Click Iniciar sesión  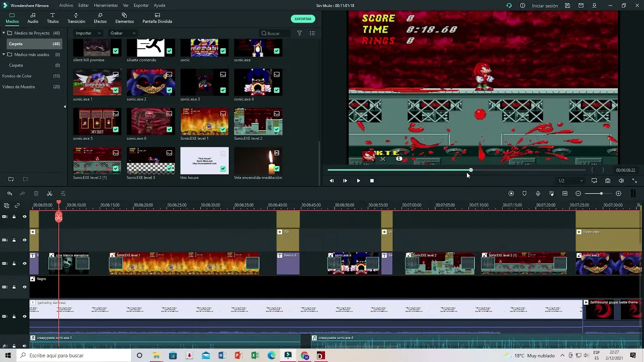545,6
